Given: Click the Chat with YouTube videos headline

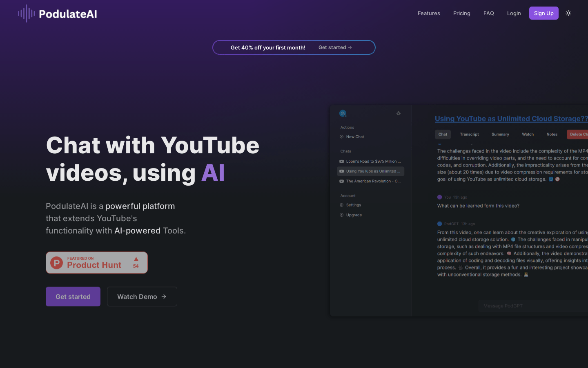Looking at the screenshot, I should 153,159.
